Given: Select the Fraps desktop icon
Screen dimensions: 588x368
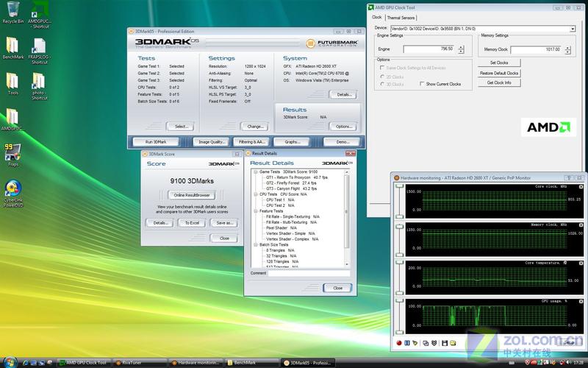Looking at the screenshot, I should tap(13, 155).
